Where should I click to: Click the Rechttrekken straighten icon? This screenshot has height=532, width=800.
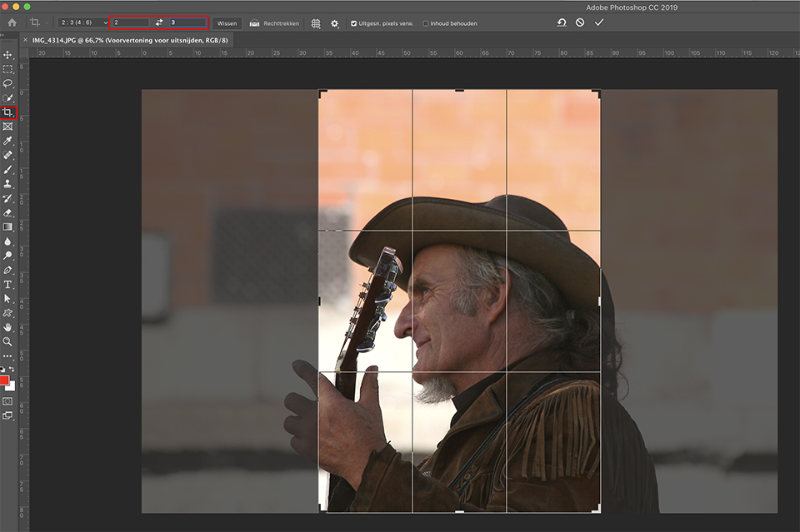(254, 23)
